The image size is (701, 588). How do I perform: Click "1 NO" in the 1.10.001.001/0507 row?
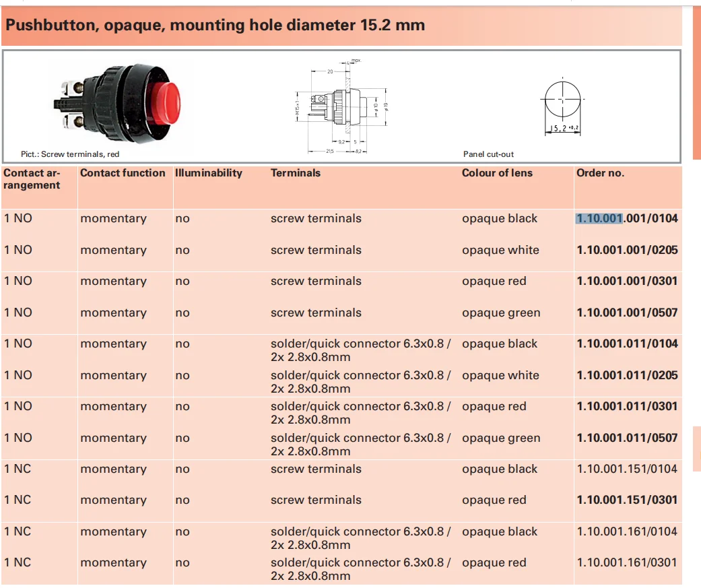pos(18,313)
